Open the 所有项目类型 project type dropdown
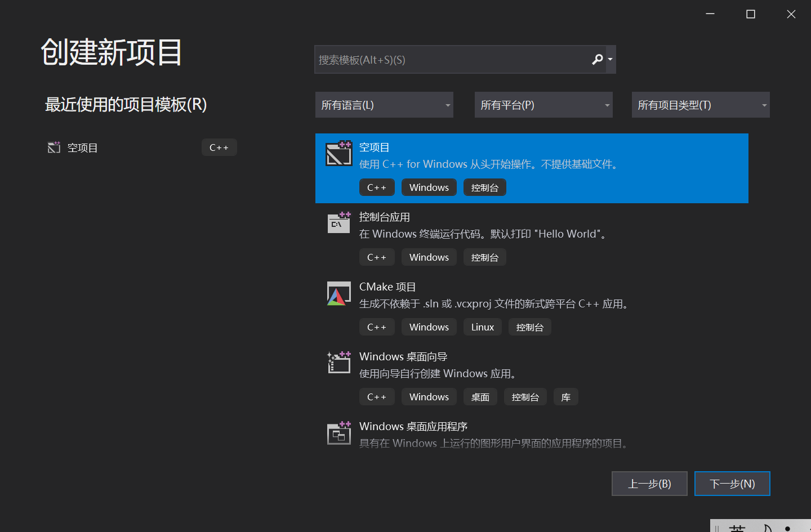811x532 pixels. tap(701, 105)
